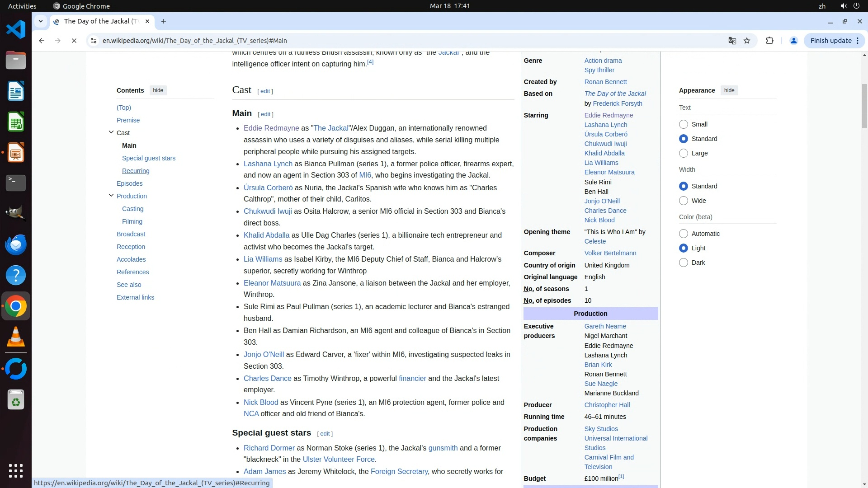The height and width of the screenshot is (488, 868).
Task: Enable Dark color mode
Action: pyautogui.click(x=684, y=263)
